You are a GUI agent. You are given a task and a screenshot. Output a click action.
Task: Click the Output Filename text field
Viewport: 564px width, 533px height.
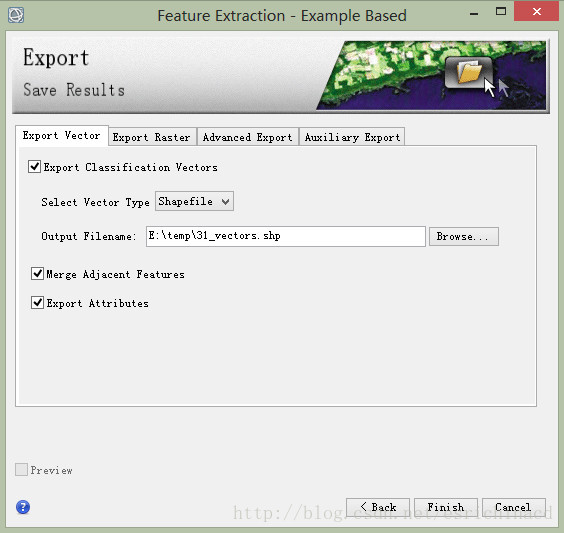click(286, 236)
